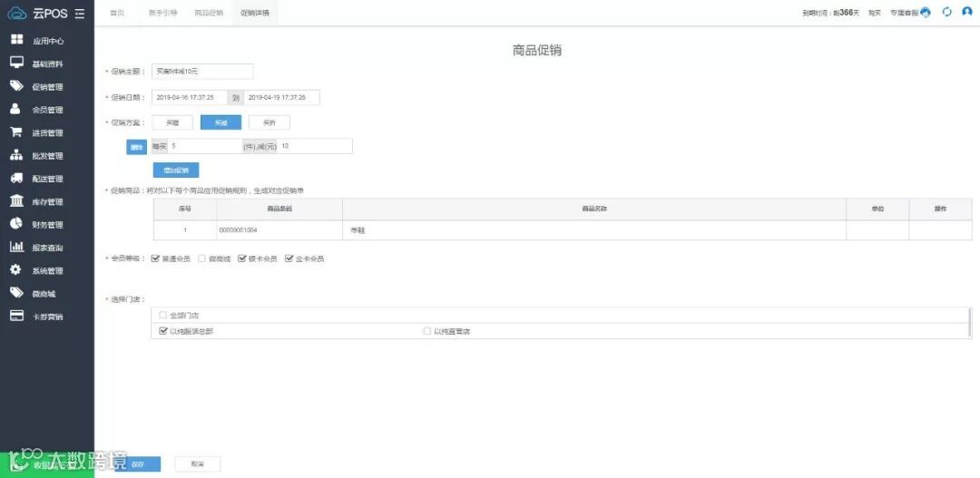
Task: Click the refresh circular arrows icon
Action: tap(946, 12)
